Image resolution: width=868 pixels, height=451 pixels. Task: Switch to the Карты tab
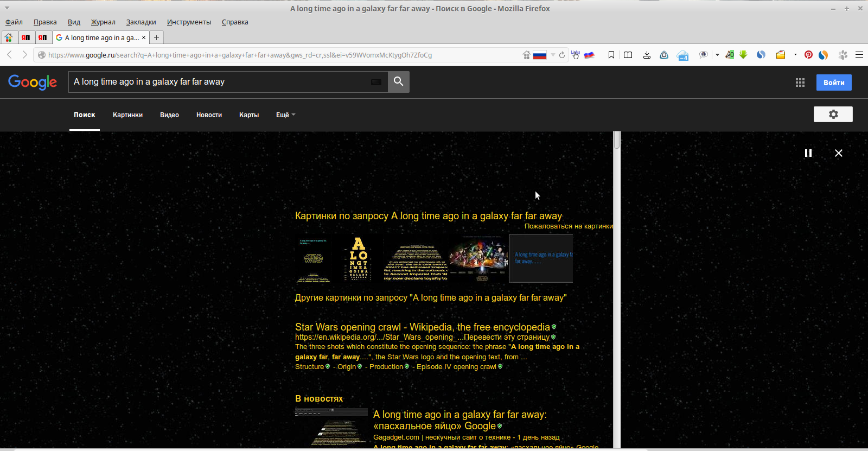pos(249,115)
